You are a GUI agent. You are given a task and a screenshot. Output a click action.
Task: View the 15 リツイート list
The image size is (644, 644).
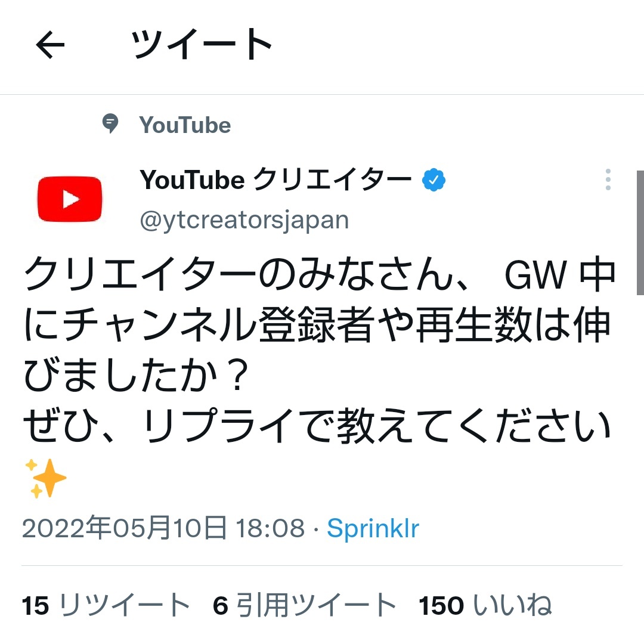[106, 605]
